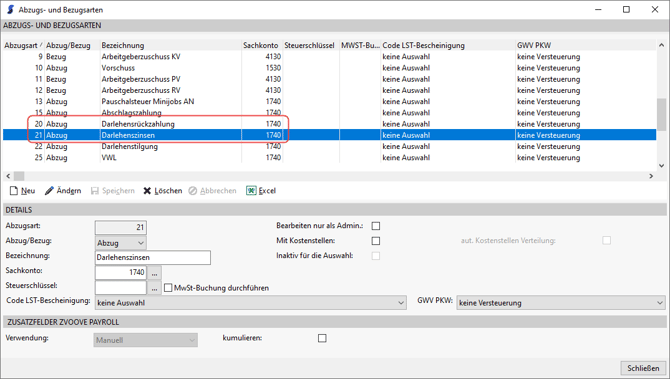Select row Pauschalsteuer Minijobs AN
This screenshot has height=379, width=670.
[329, 101]
